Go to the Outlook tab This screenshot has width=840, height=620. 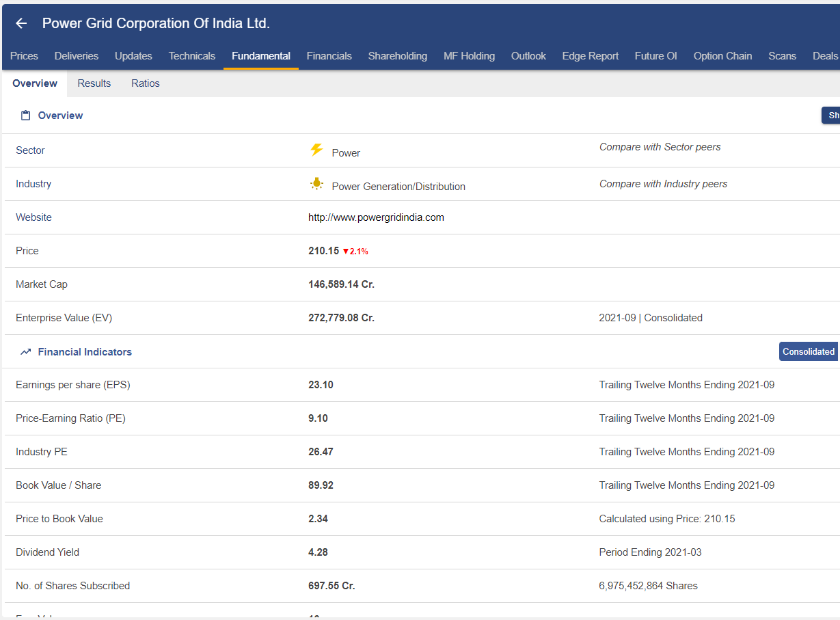point(528,56)
